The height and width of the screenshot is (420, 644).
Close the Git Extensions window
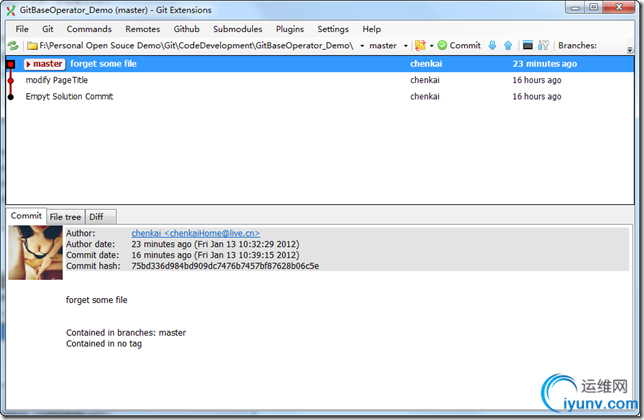[x=619, y=7]
